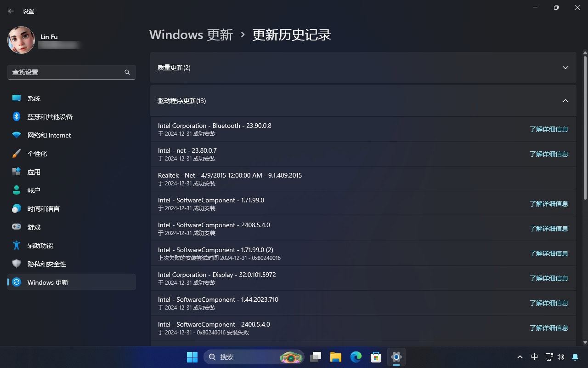The image size is (588, 368).
Task: Click the 辅助功能 accessibility figure icon
Action: click(x=17, y=245)
